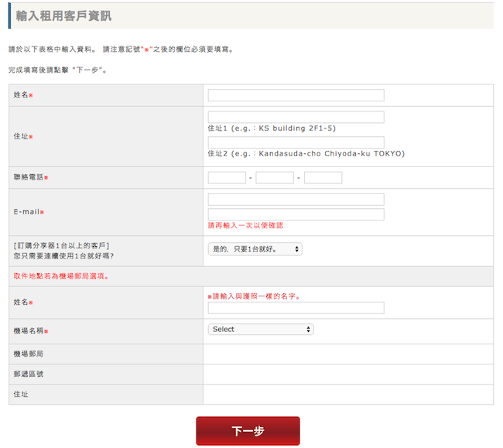Image resolution: width=503 pixels, height=448 pixels.
Task: Click the red 請再輸入一次以便確認 note
Action: [245, 225]
